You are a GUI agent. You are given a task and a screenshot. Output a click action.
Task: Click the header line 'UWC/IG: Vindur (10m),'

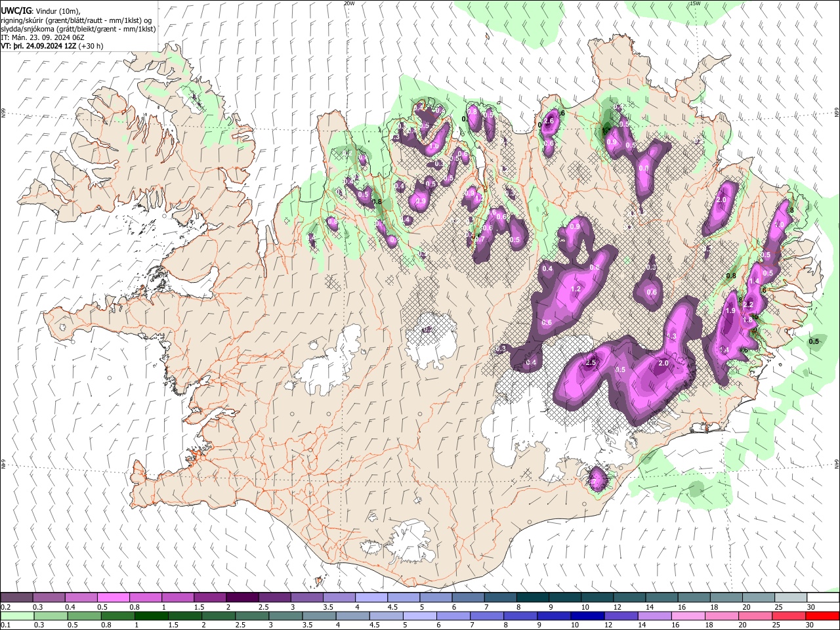40,11
